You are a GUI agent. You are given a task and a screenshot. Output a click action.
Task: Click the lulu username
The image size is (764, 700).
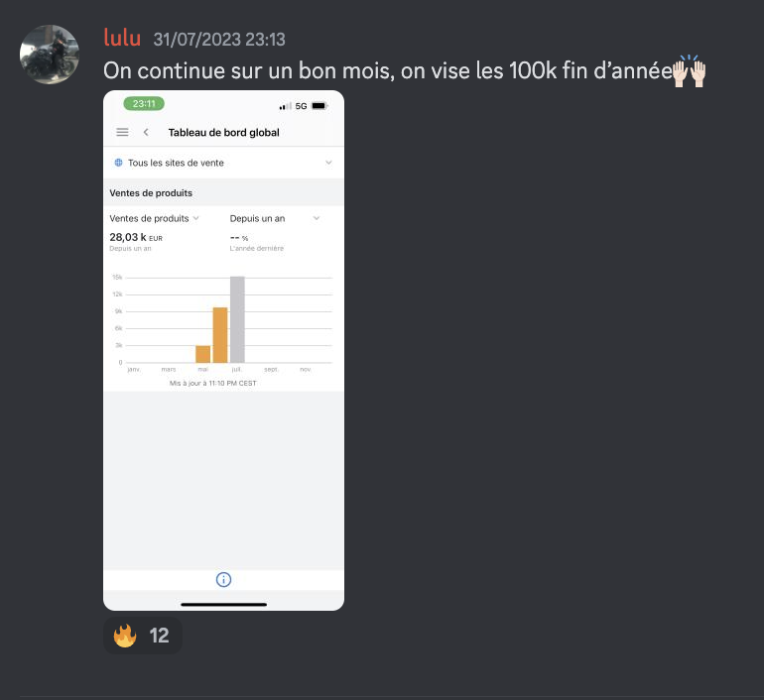click(x=122, y=38)
